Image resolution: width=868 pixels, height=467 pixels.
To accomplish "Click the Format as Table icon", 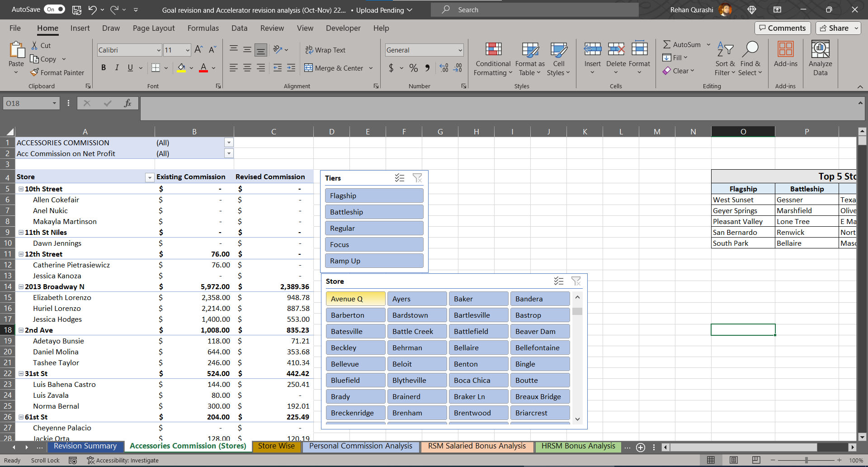I will 529,59.
